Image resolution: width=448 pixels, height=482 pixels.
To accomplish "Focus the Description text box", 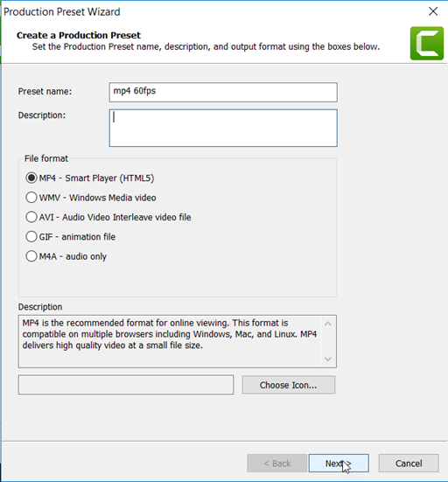I will [223, 128].
